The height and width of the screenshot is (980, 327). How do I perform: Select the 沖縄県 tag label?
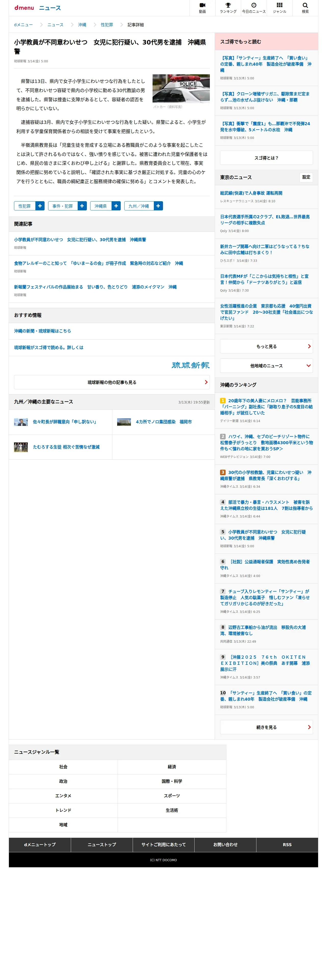point(101,206)
